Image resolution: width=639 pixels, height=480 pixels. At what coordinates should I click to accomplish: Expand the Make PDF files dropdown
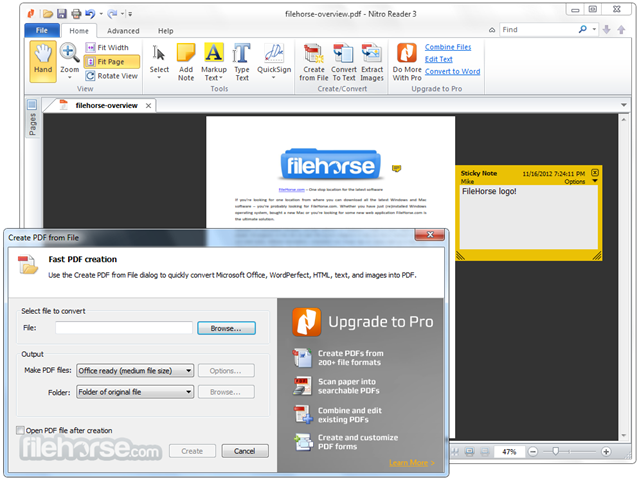(135, 370)
